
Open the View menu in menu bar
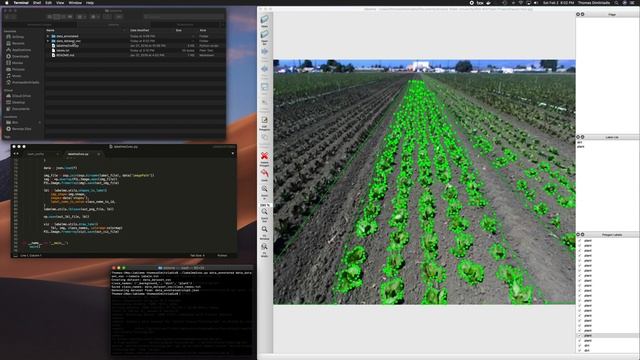click(60, 2)
